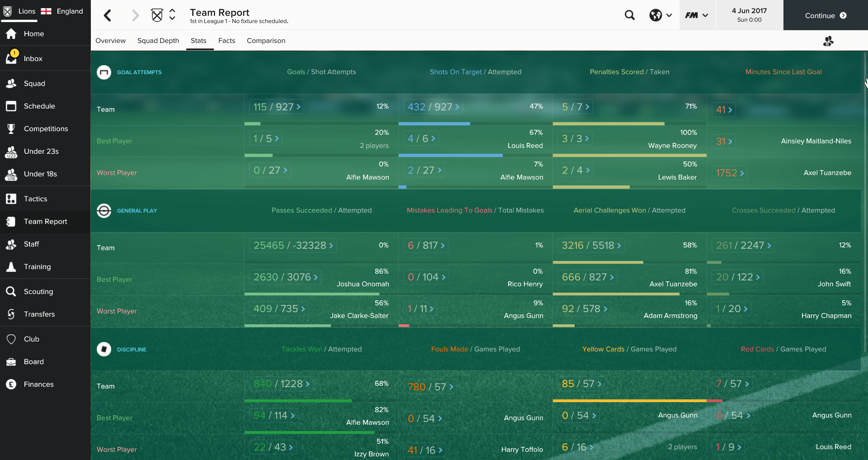
Task: Open team red cards 7 / 57
Action: click(732, 384)
